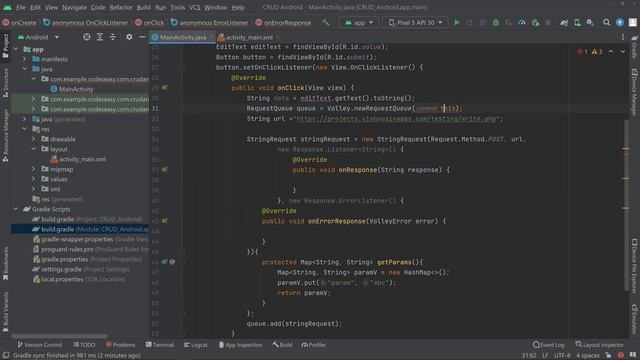Click the 4 spaces indent setting
Image resolution: width=640 pixels, height=360 pixels.
(x=588, y=356)
